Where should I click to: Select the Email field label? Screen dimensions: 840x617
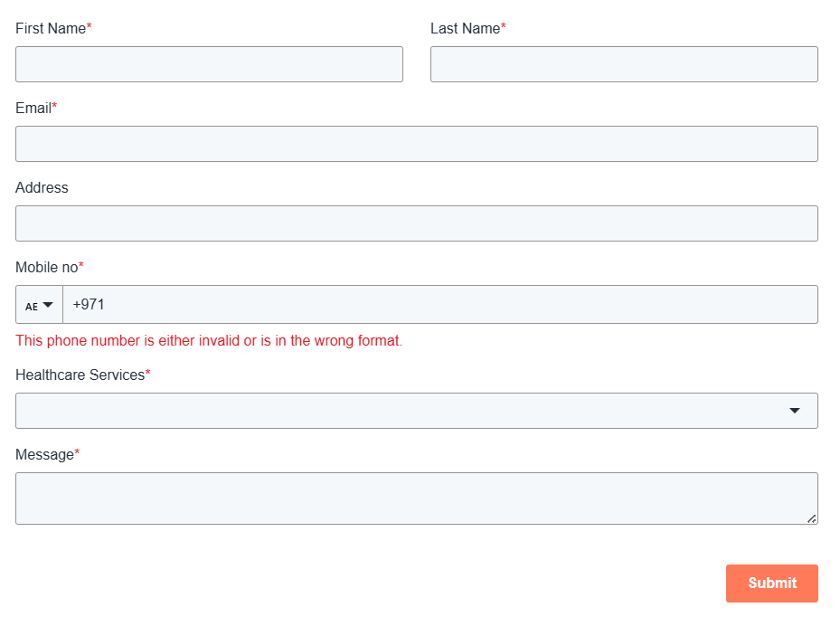33,109
